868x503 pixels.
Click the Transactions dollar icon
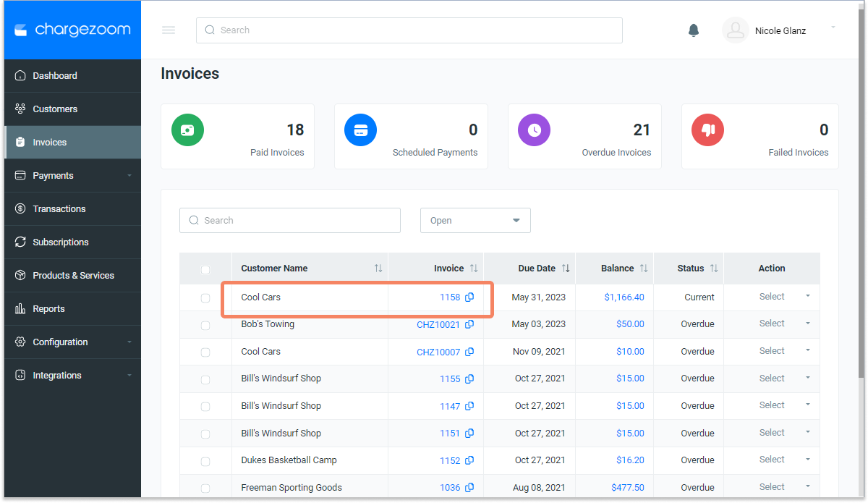click(20, 209)
